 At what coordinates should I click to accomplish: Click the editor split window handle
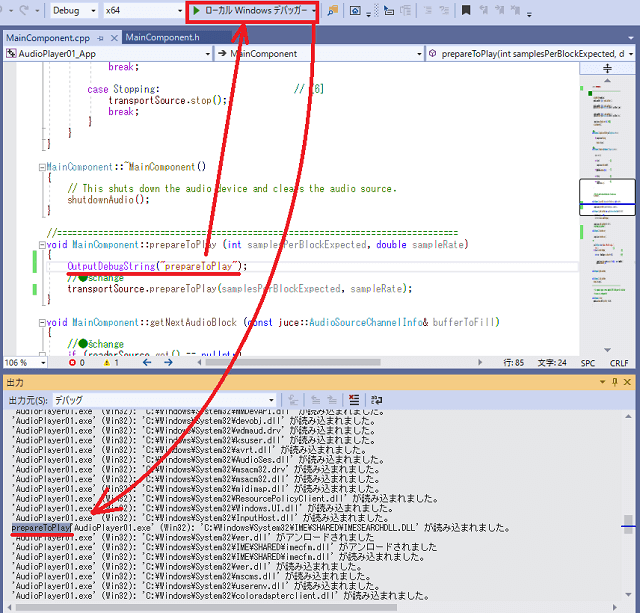(607, 69)
